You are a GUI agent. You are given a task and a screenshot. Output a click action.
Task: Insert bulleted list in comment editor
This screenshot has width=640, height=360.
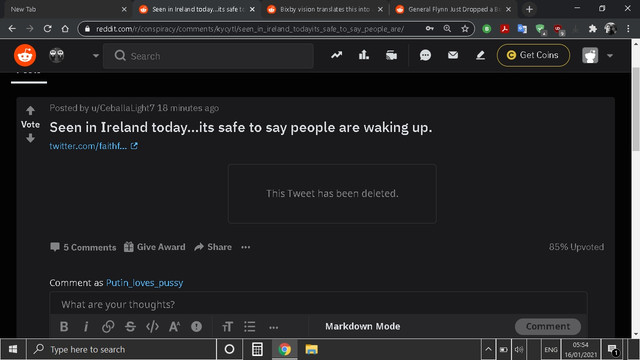tap(249, 327)
